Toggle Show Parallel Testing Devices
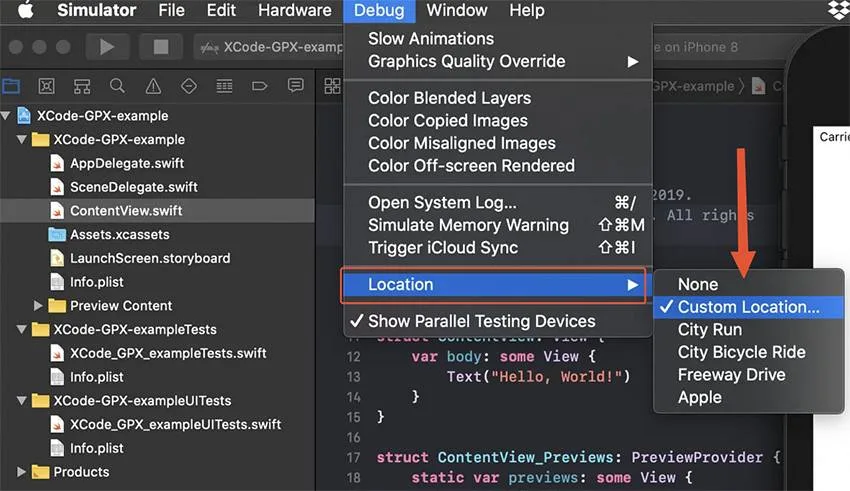This screenshot has height=491, width=850. coord(498,321)
